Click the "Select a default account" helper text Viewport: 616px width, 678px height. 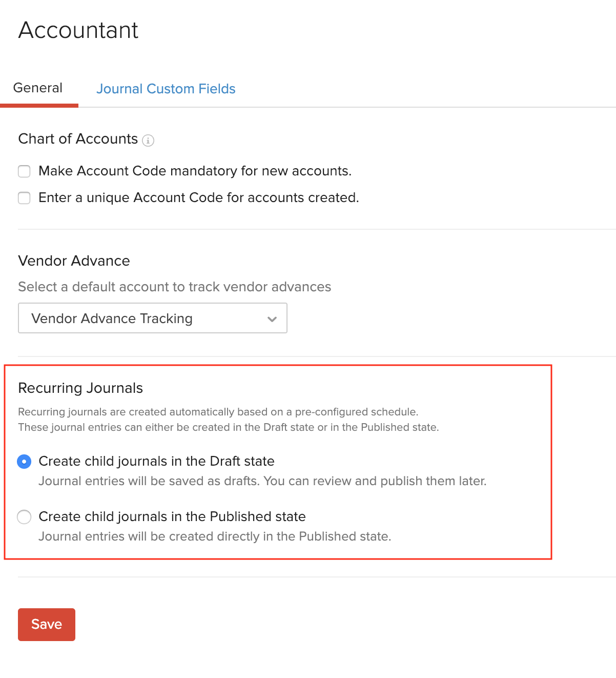174,287
